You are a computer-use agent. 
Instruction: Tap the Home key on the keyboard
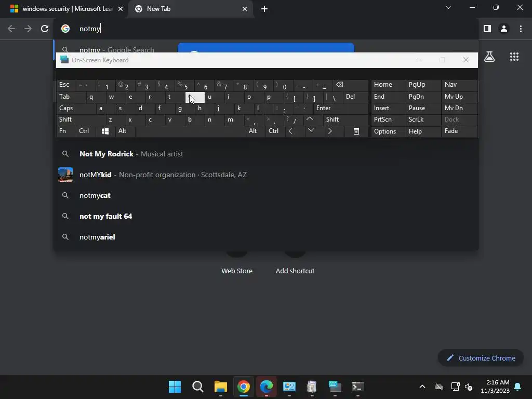(389, 85)
